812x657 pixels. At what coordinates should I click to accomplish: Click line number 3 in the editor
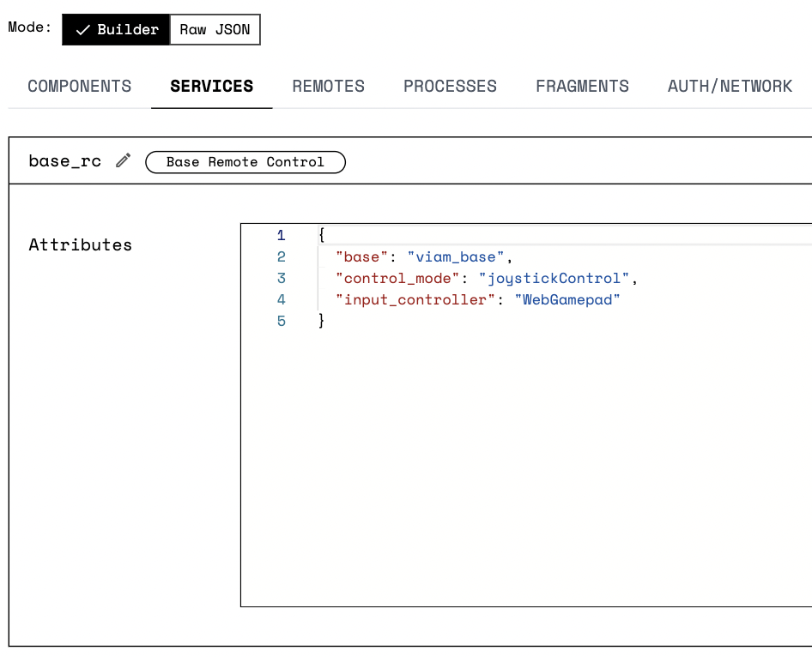point(281,278)
